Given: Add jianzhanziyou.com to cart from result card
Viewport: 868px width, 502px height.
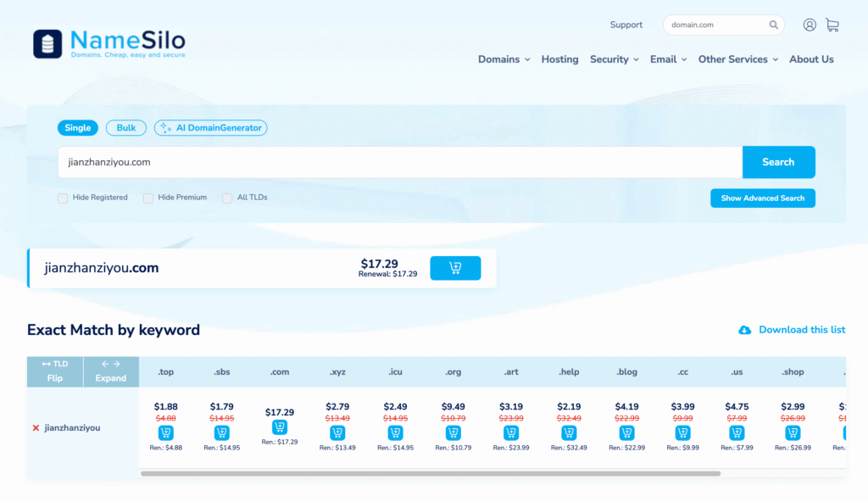Looking at the screenshot, I should pyautogui.click(x=455, y=268).
